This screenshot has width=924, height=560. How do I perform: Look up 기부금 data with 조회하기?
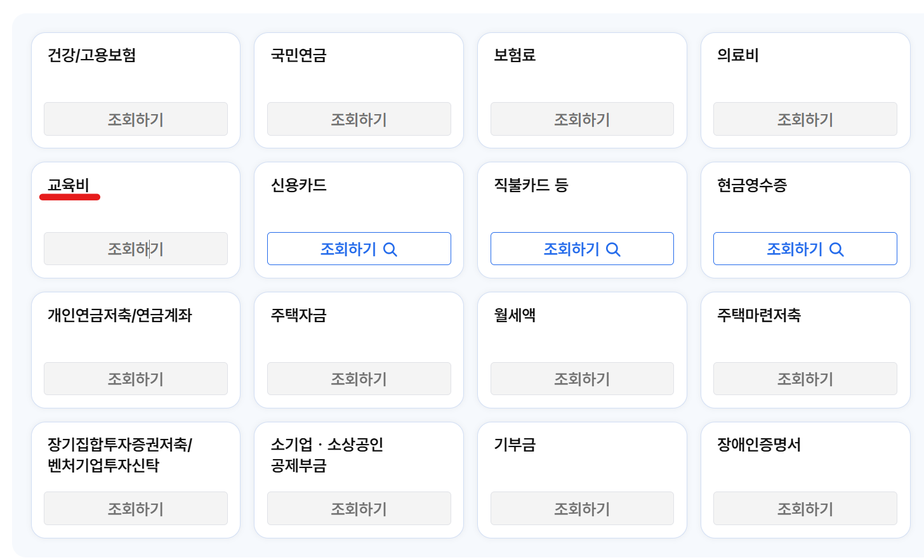(582, 508)
